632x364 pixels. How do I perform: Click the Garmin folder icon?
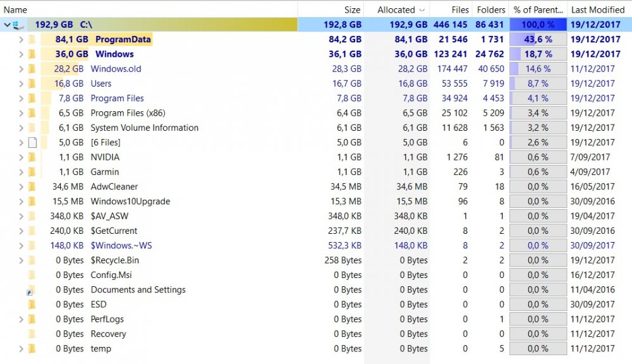pos(32,172)
